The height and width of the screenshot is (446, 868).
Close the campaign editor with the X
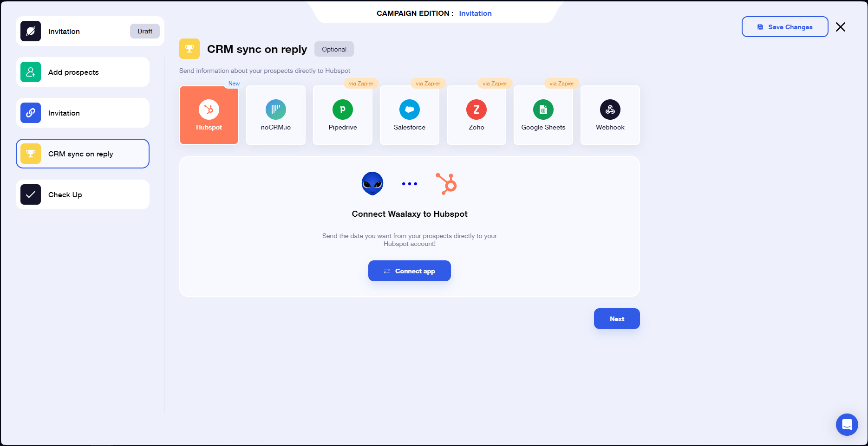point(841,27)
